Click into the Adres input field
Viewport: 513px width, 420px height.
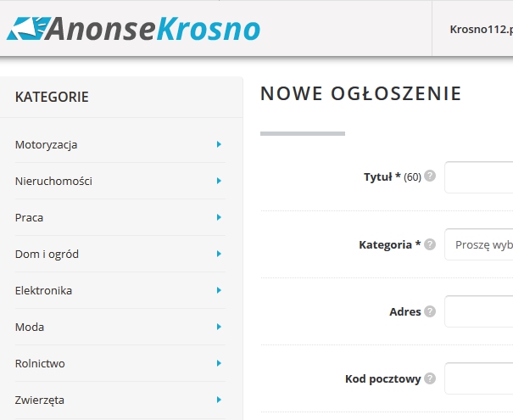(x=479, y=311)
